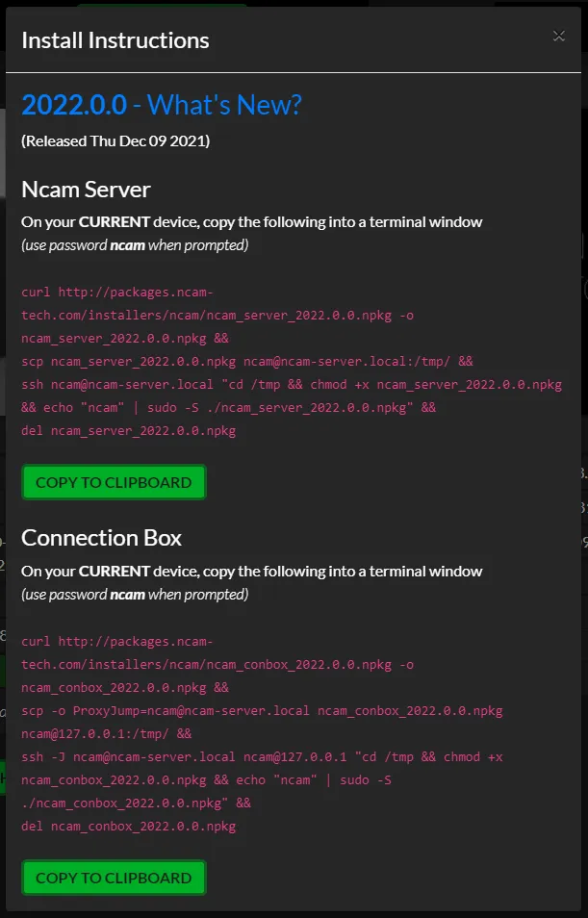Copy Connection Box commands to clipboard
This screenshot has width=588, height=918.
point(114,878)
